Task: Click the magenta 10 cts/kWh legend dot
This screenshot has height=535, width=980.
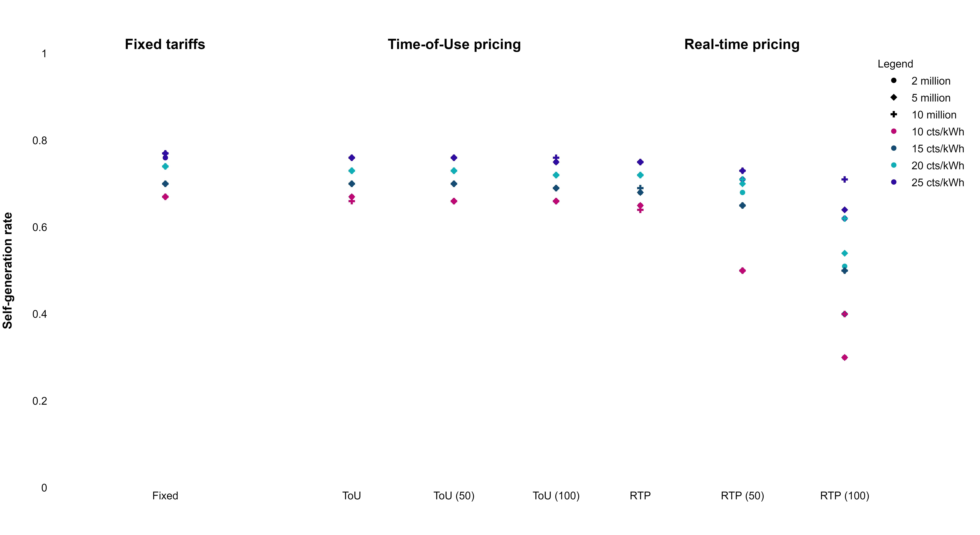Action: click(894, 131)
